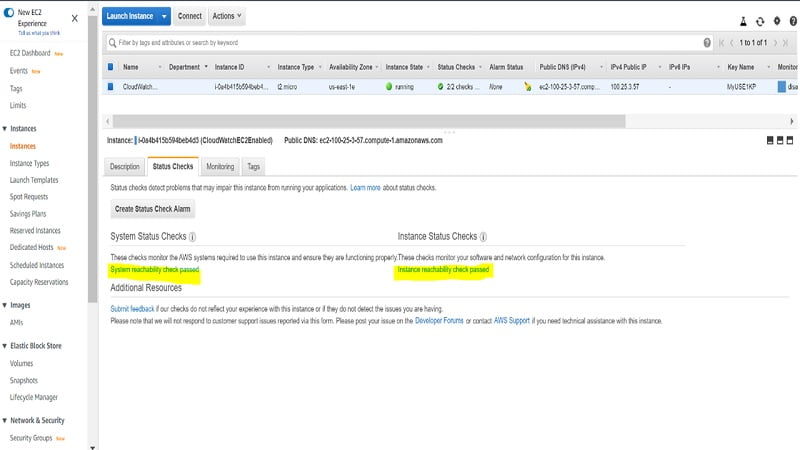
Task: Open the Department column dropdown arrow
Action: point(206,67)
